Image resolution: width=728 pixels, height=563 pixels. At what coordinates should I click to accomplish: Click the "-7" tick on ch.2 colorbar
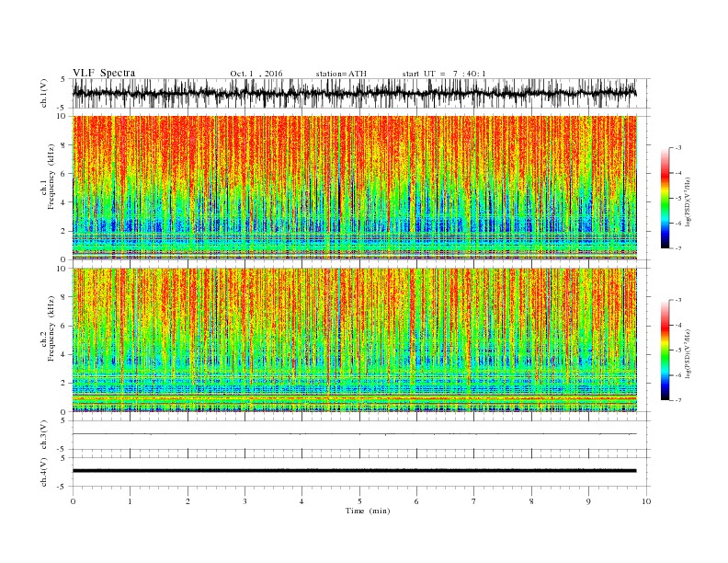tap(678, 400)
